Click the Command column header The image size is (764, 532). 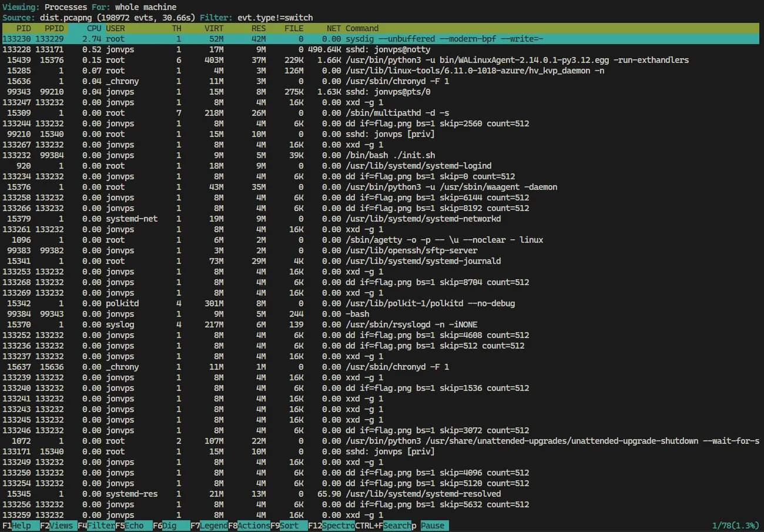(x=362, y=28)
